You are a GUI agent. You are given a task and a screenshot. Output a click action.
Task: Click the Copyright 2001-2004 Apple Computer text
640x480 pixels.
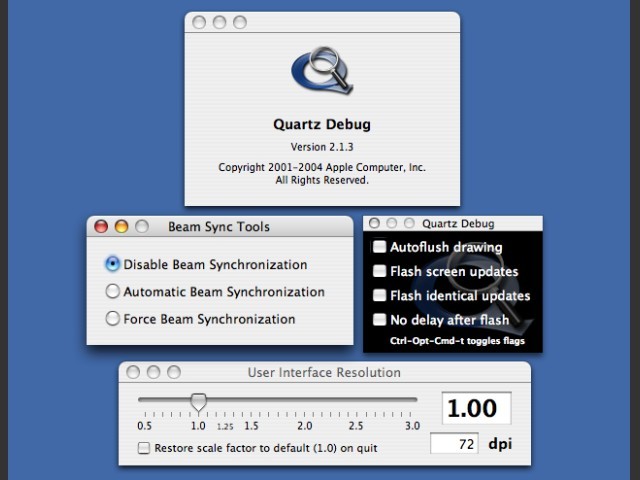click(x=322, y=167)
